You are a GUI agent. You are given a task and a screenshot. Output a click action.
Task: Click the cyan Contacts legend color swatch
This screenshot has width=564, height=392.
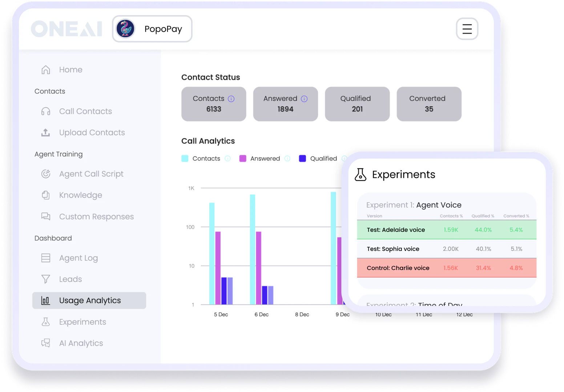[x=185, y=159]
